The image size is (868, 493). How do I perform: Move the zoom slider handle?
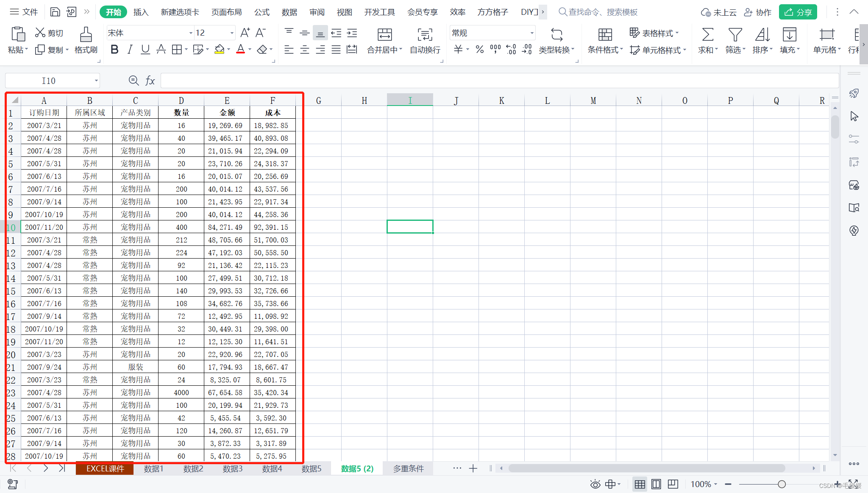[x=782, y=484]
